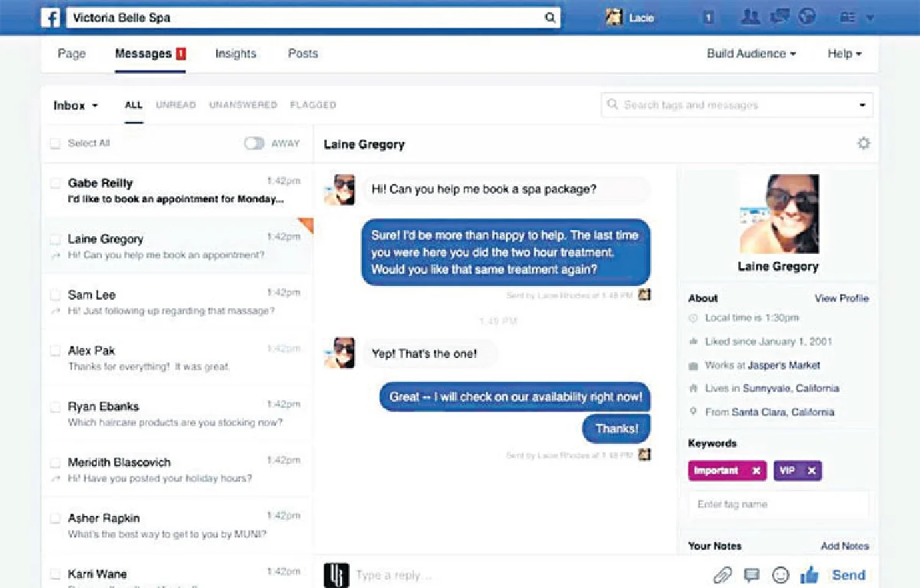Open the globe notifications icon
Screen dimensions: 920x588
(807, 17)
